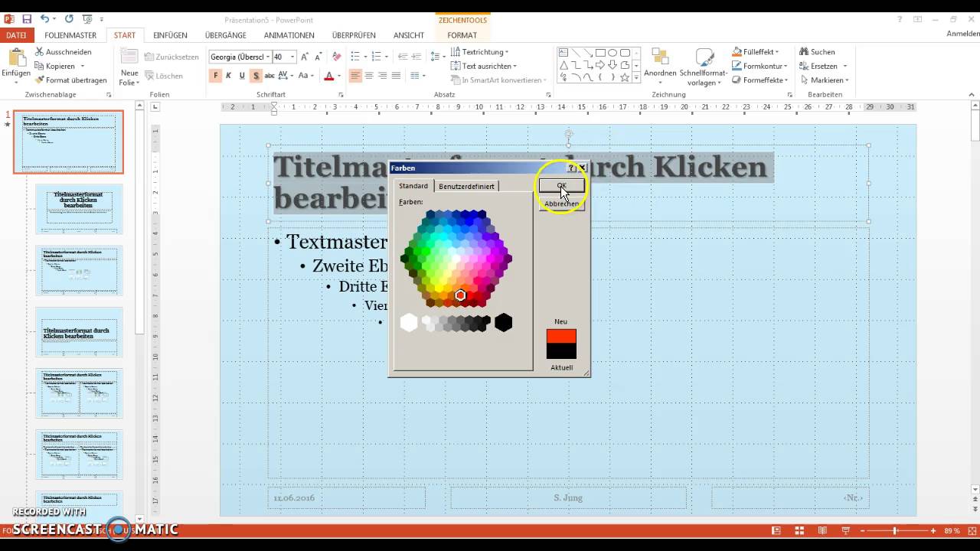The width and height of the screenshot is (980, 551).
Task: Open font color dropdown arrow
Action: 340,76
